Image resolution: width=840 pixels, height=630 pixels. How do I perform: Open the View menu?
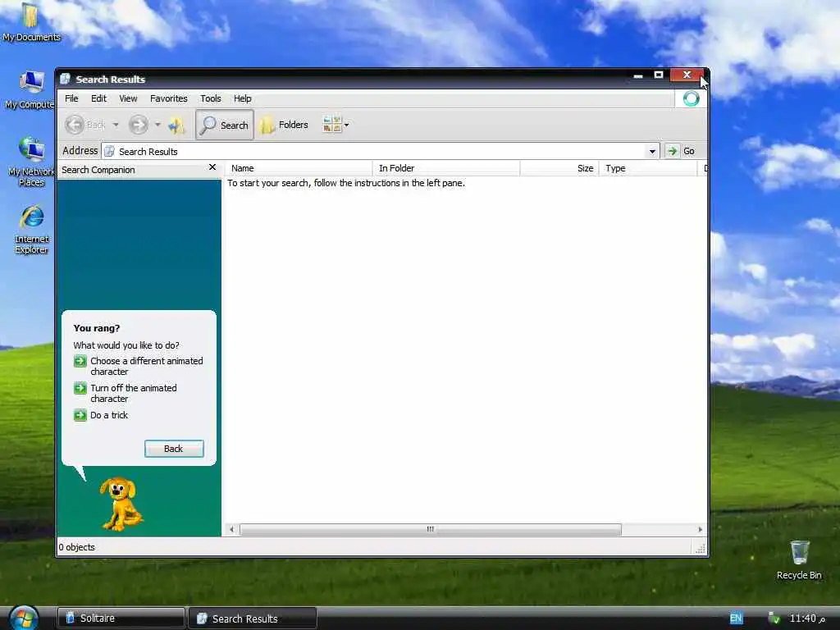point(128,98)
